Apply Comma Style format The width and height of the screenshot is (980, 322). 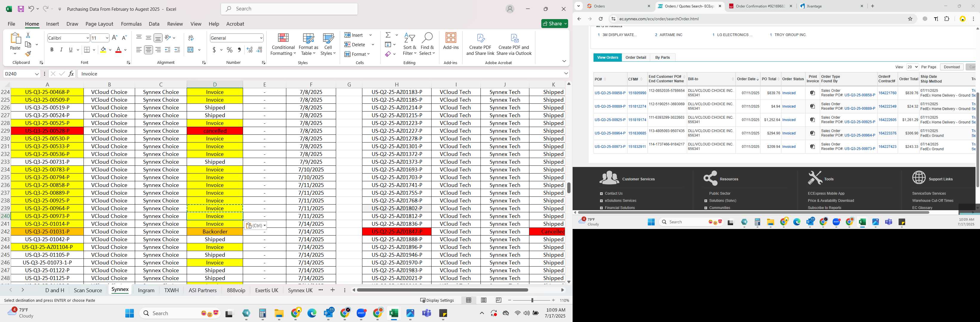[x=239, y=50]
